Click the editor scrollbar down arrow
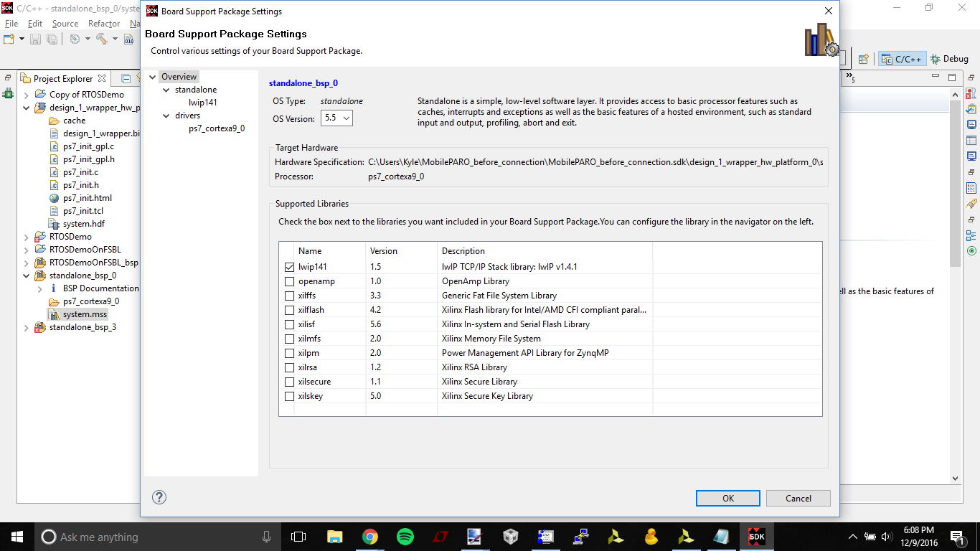980x551 pixels. click(x=955, y=478)
